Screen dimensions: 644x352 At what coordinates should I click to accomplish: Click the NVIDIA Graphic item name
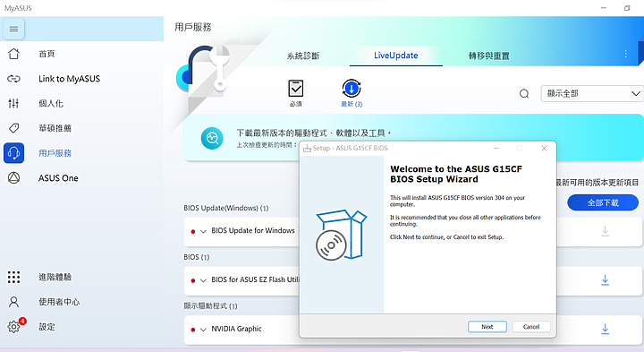coord(236,329)
